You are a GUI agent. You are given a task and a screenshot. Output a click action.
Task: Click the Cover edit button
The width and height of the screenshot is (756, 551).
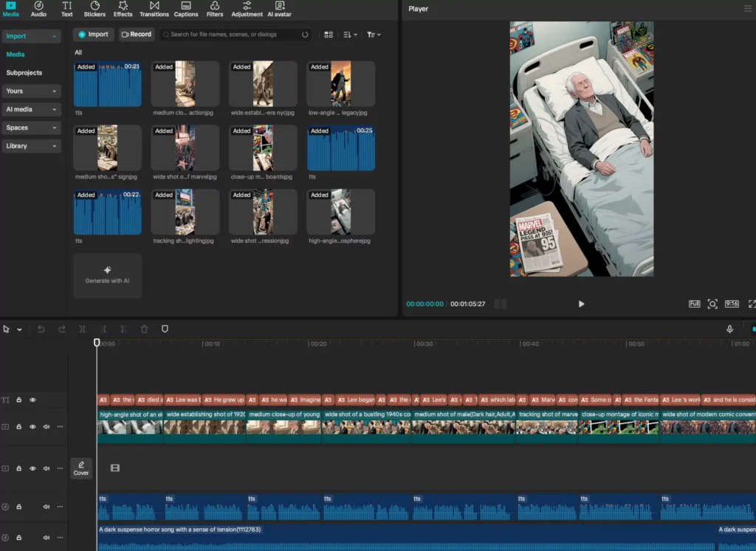pyautogui.click(x=81, y=468)
